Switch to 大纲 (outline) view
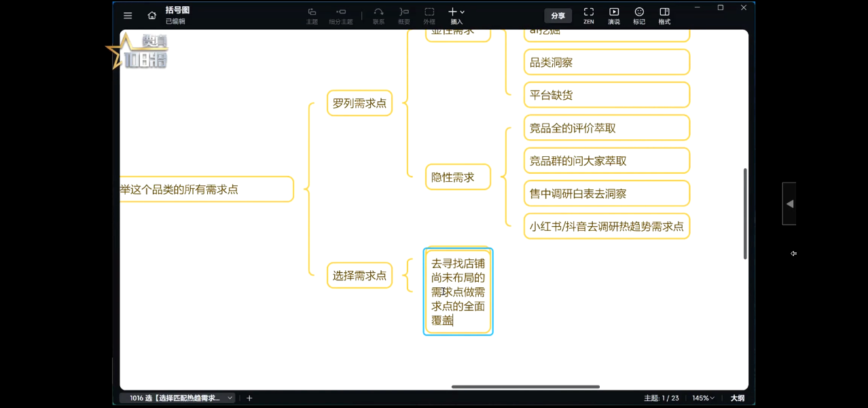Viewport: 868px width, 408px height. pos(737,398)
